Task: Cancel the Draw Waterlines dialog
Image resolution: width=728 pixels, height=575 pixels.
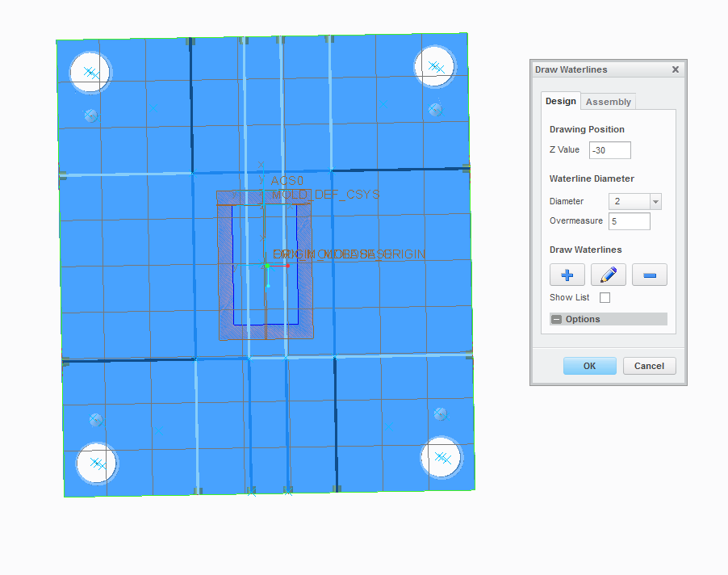Action: 649,366
